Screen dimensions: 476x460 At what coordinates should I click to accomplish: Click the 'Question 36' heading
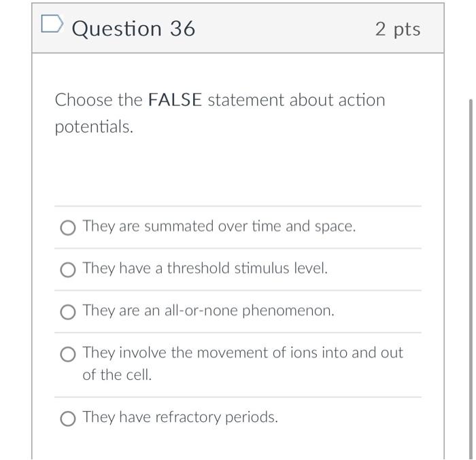point(133,29)
